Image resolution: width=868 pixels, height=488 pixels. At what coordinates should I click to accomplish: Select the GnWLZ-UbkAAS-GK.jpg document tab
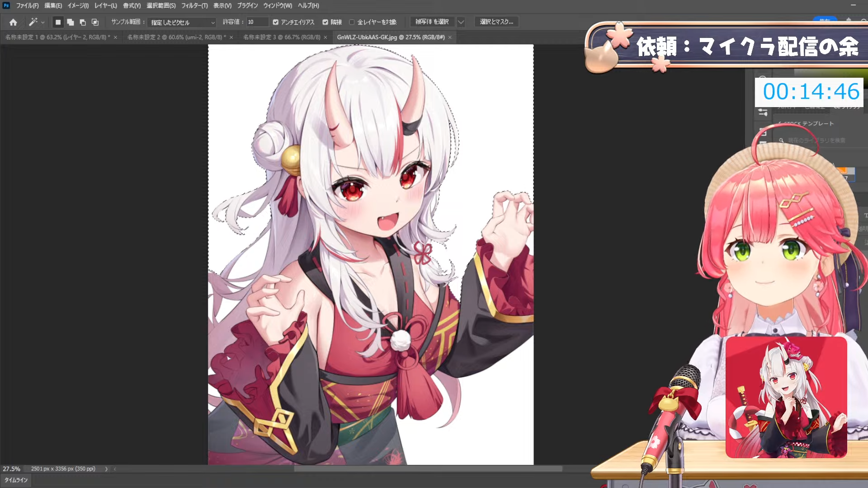point(391,37)
